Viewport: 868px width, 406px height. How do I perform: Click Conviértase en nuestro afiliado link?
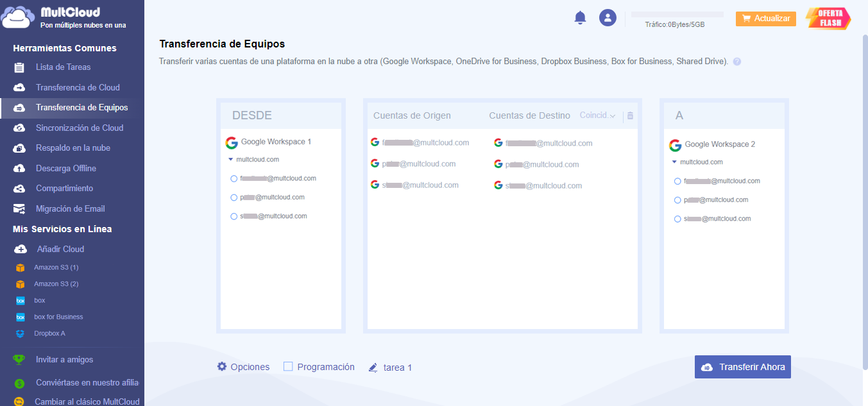(87, 383)
